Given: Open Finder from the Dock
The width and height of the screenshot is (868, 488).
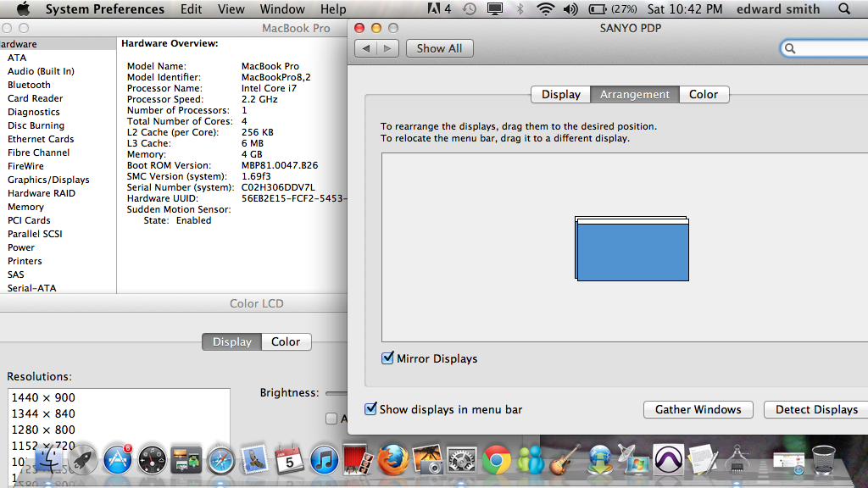Looking at the screenshot, I should pyautogui.click(x=49, y=458).
